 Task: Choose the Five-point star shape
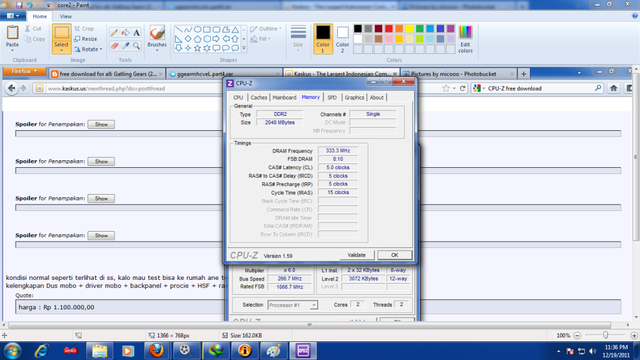click(198, 48)
